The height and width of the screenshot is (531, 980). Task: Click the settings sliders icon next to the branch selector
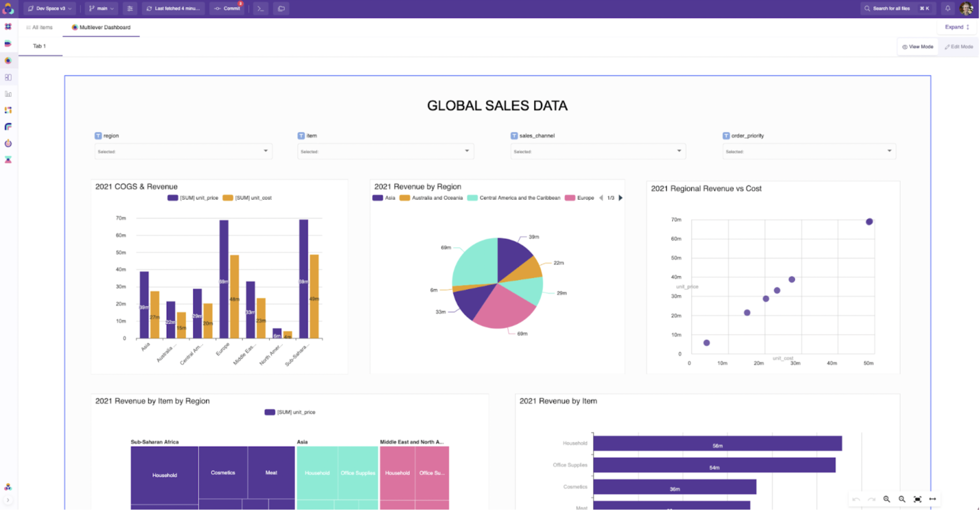(130, 8)
